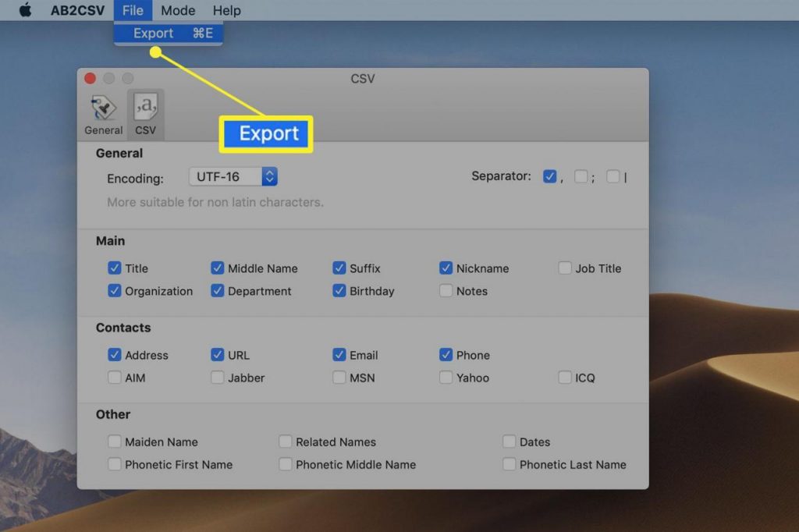
Task: Uncheck the Birthday checkbox
Action: pyautogui.click(x=339, y=290)
